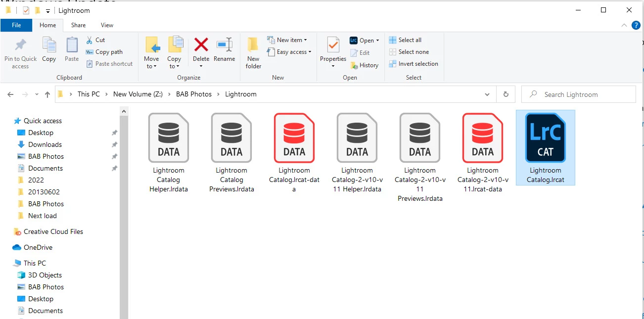Go up one folder level arrow

[x=47, y=94]
